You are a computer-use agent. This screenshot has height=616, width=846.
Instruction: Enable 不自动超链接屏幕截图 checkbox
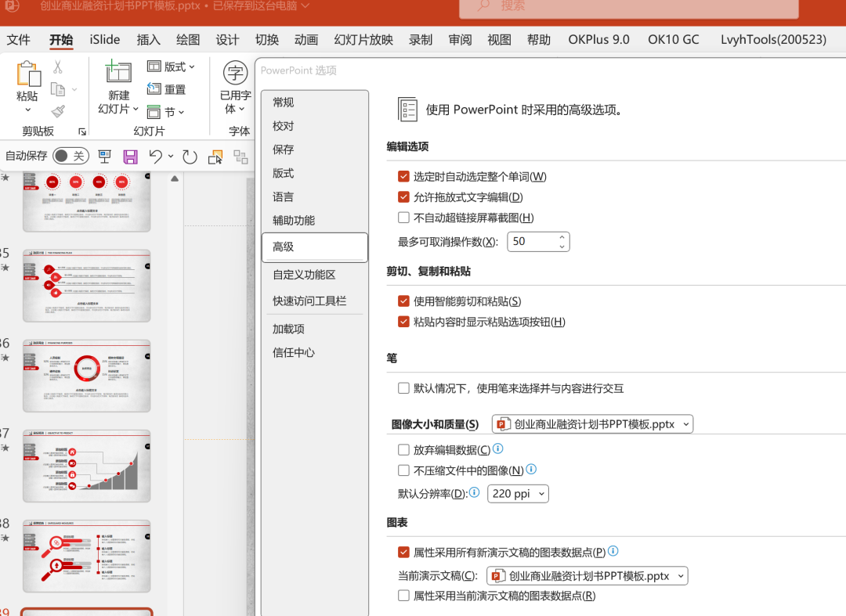pyautogui.click(x=403, y=217)
